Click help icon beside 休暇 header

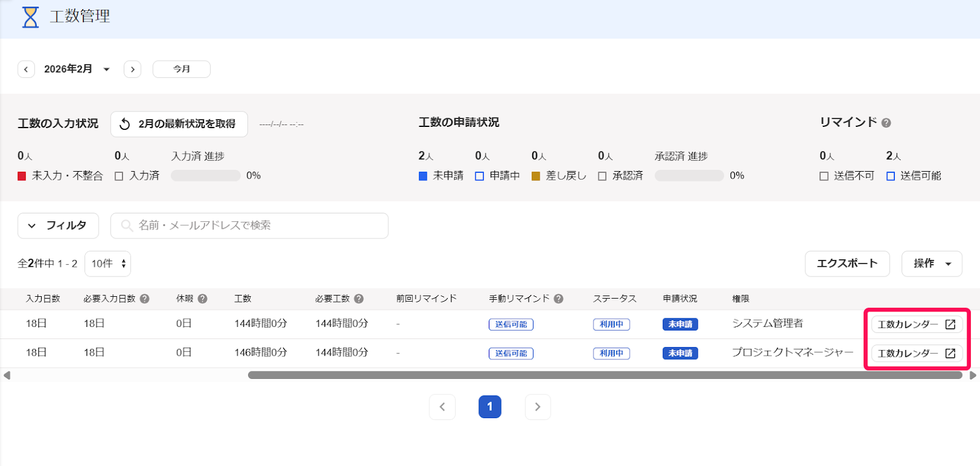[202, 299]
